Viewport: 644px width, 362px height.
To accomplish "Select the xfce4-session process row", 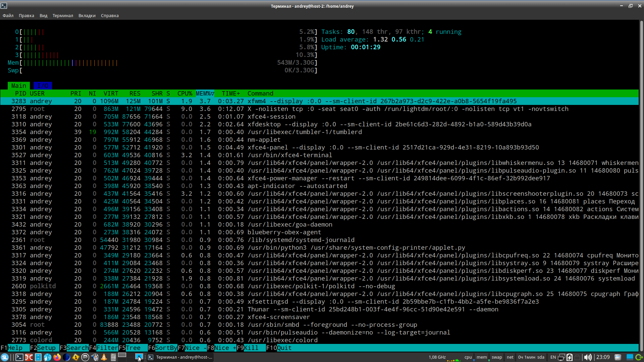I will pyautogui.click(x=271, y=117).
